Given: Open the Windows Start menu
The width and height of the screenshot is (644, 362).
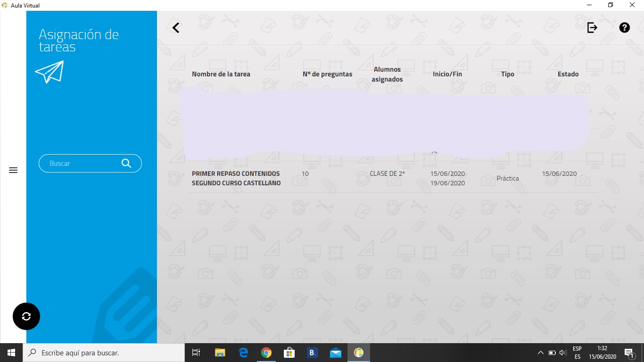Looking at the screenshot, I should click(x=11, y=353).
